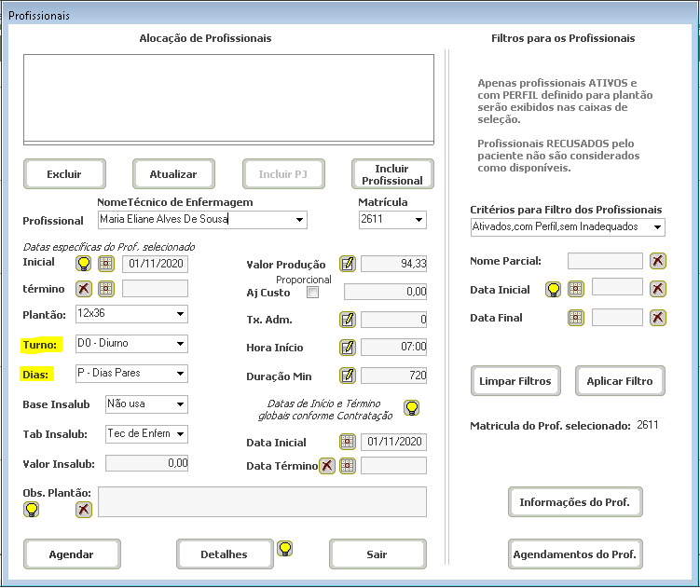Click the lightbulb icon under Obs. Plantão
This screenshot has height=588, width=700.
[32, 510]
